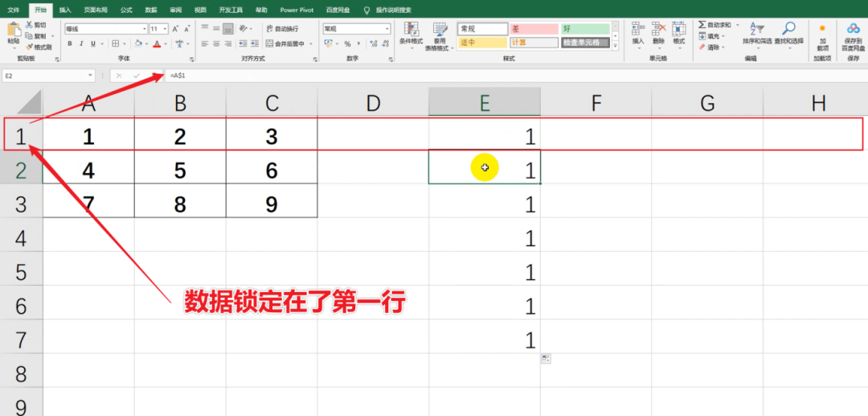Click the Cut (剪切) scissors icon

pyautogui.click(x=30, y=25)
